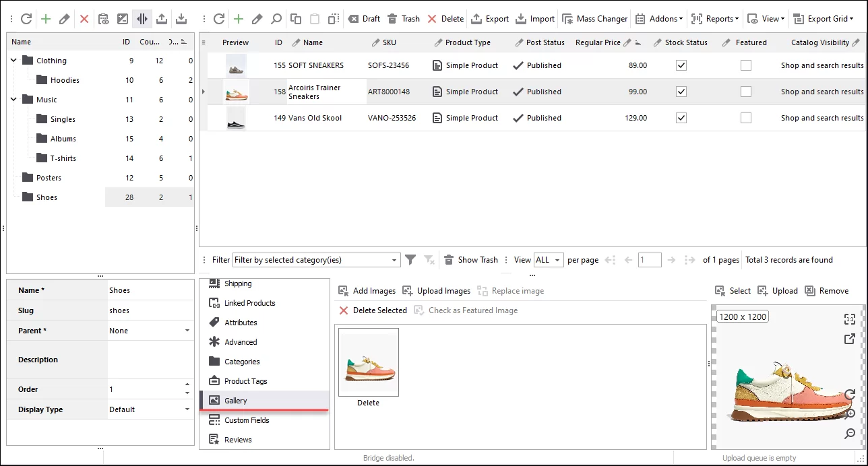Collapse the Music category tree
Image resolution: width=868 pixels, height=466 pixels.
(x=13, y=99)
